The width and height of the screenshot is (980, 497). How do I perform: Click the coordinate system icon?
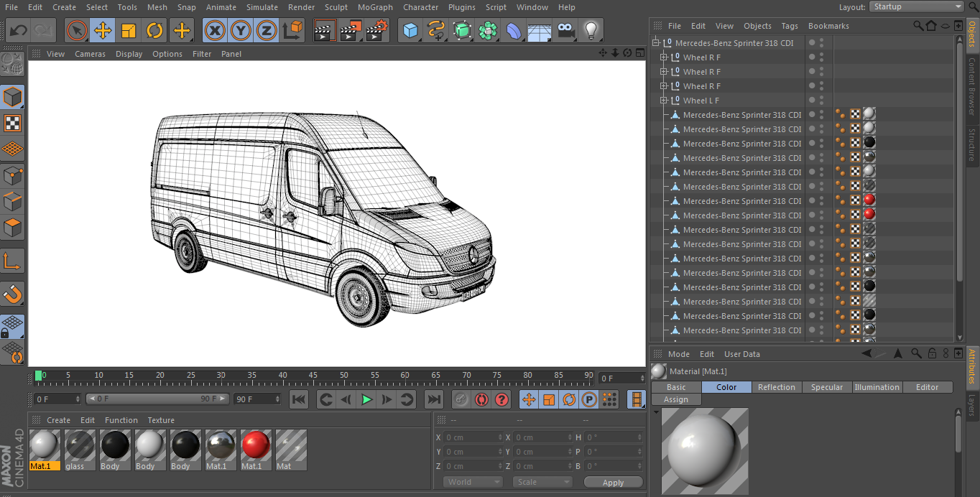click(292, 31)
